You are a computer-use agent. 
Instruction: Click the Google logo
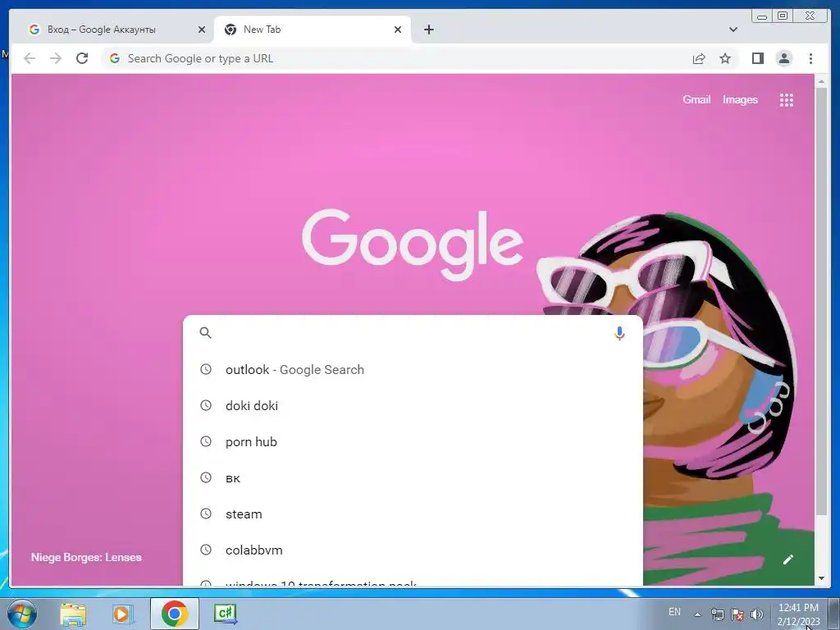coord(413,244)
